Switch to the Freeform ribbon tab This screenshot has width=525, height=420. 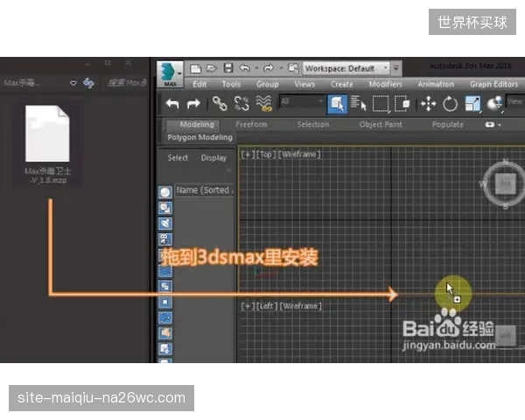point(251,124)
